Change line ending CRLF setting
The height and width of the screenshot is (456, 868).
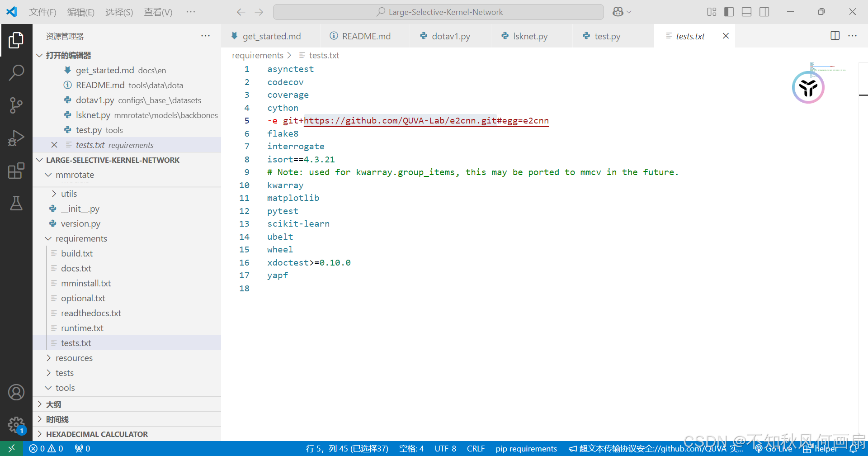(476, 448)
